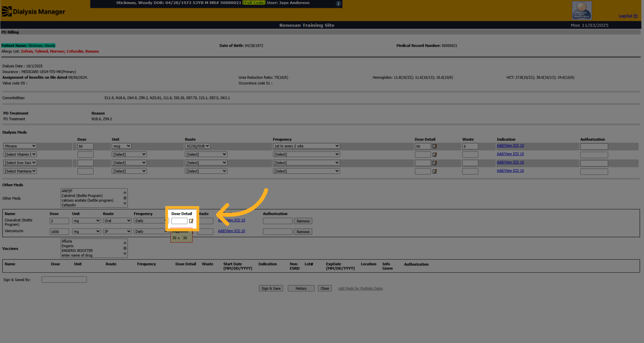
Task: Open dose detail editor for Vitamin D row
Action: (435, 155)
